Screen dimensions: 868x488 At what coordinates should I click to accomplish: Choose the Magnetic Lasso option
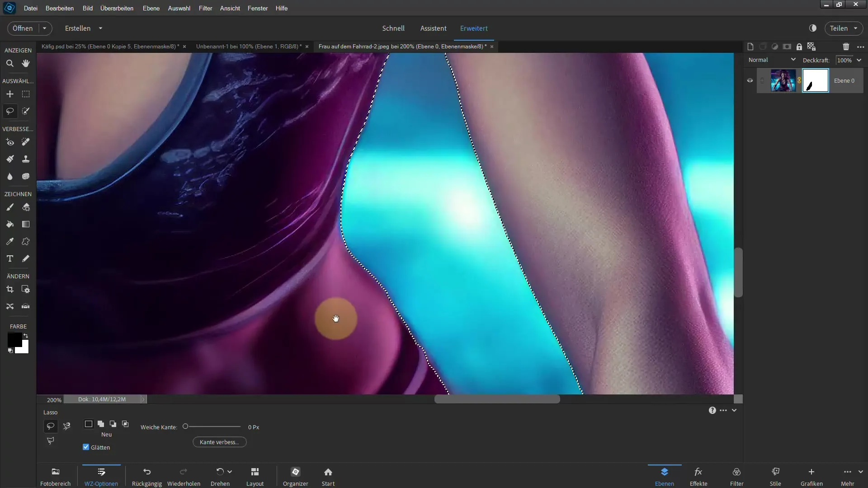(x=67, y=426)
